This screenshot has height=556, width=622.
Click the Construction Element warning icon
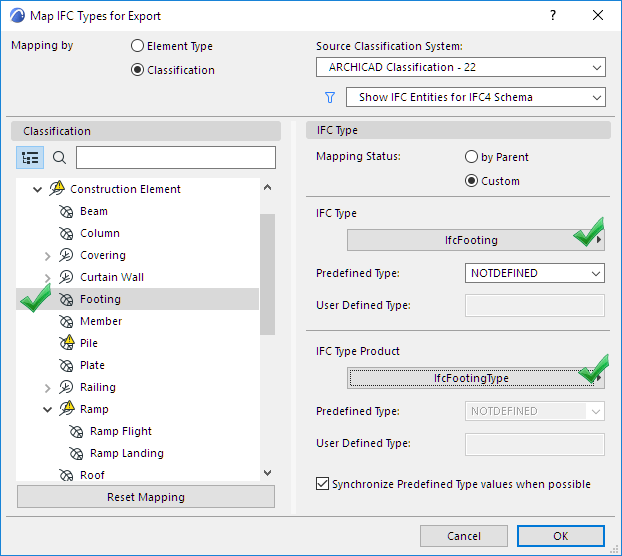point(57,188)
